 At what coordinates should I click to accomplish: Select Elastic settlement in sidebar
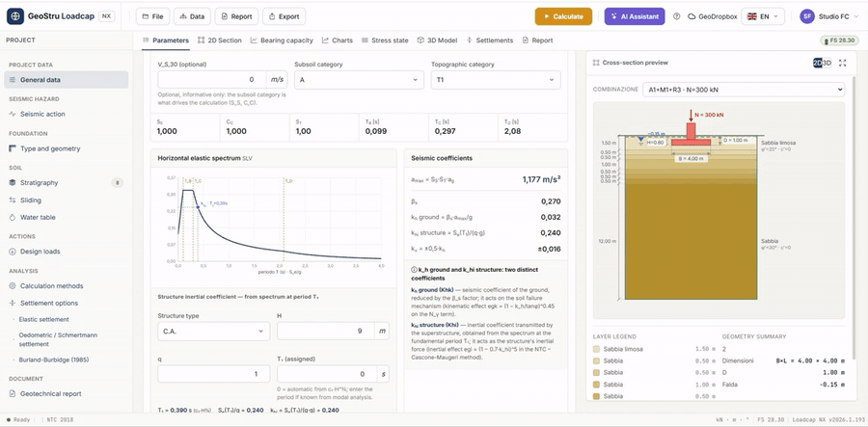tap(43, 320)
